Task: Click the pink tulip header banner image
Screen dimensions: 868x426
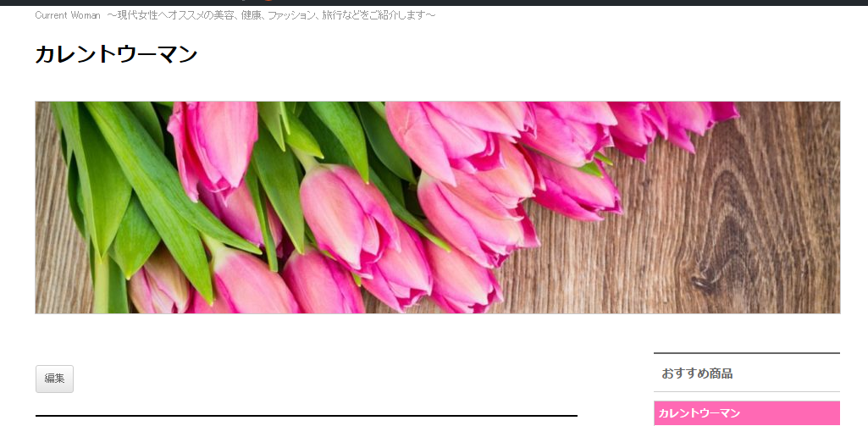Action: coord(437,207)
